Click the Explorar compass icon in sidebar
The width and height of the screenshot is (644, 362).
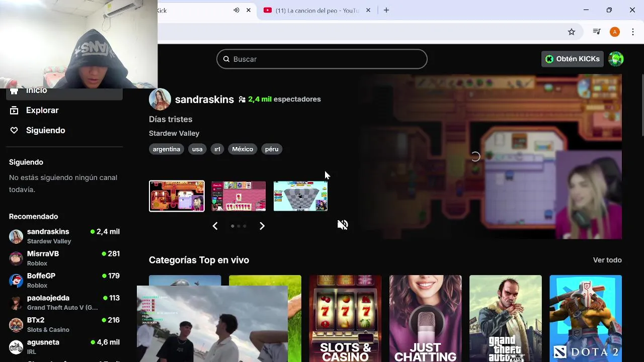pyautogui.click(x=14, y=110)
